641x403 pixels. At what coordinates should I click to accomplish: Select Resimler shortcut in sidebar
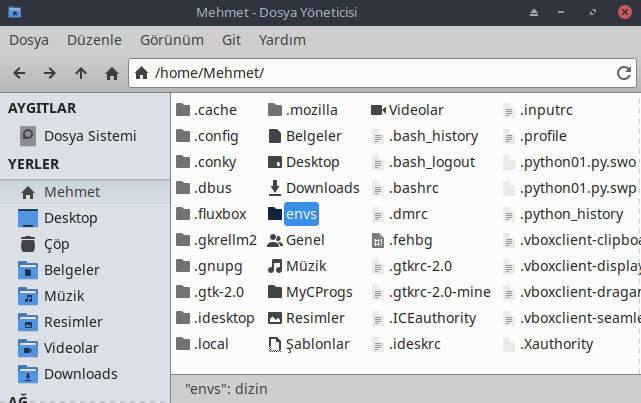tap(61, 322)
